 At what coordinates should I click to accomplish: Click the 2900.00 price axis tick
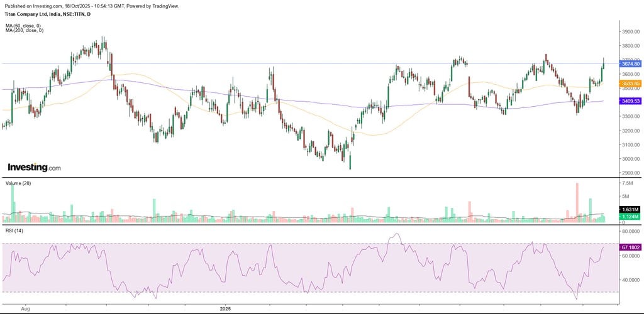point(631,173)
